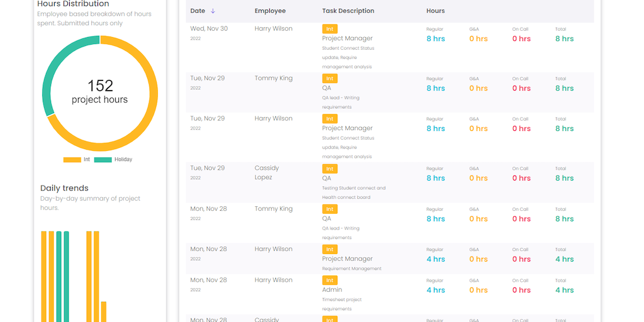This screenshot has height=322, width=644.
Task: Click the Task Description column header
Action: (x=348, y=11)
